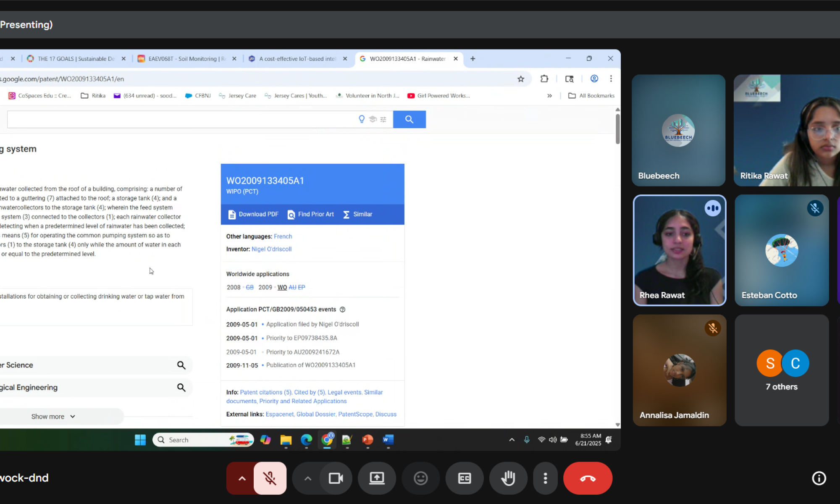The image size is (840, 504).
Task: Click Similar in patent card header
Action: 358,214
